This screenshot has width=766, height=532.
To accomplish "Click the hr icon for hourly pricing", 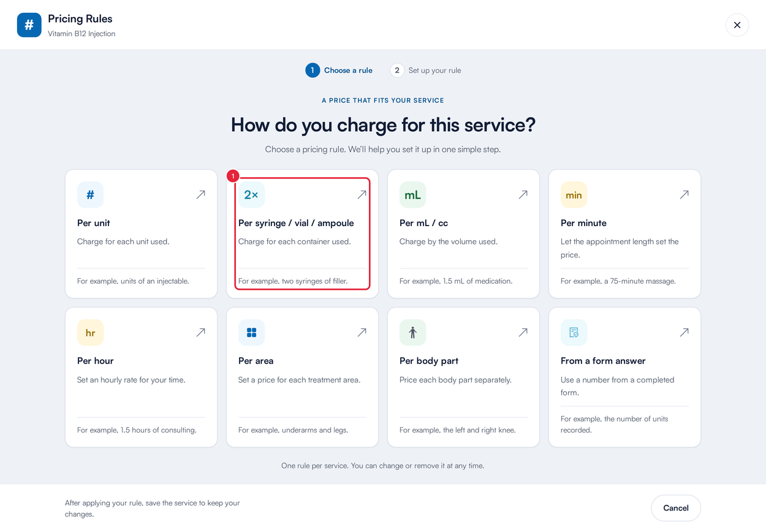I will (90, 333).
